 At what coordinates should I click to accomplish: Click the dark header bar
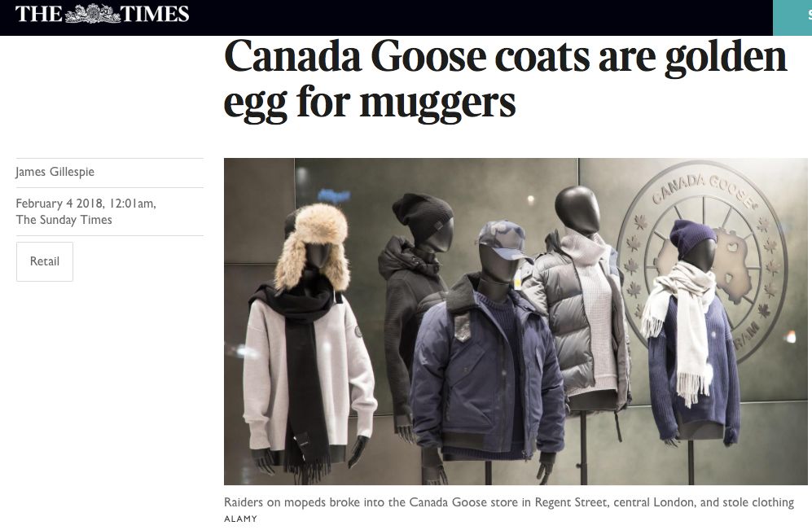pos(386,18)
